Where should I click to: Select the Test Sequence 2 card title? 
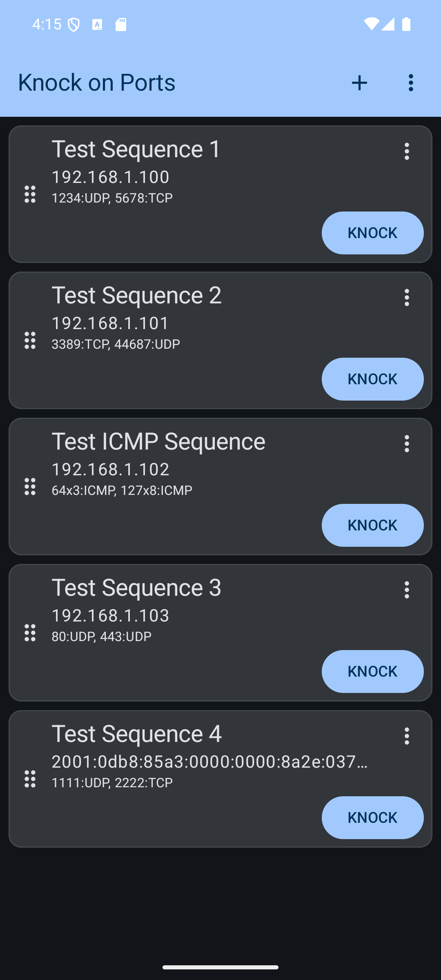point(136,295)
